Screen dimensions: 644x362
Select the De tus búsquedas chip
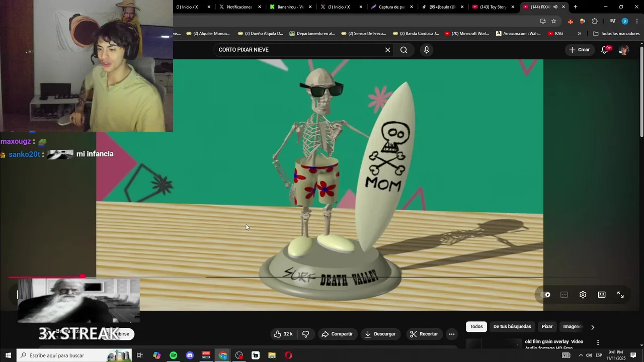coord(512,327)
